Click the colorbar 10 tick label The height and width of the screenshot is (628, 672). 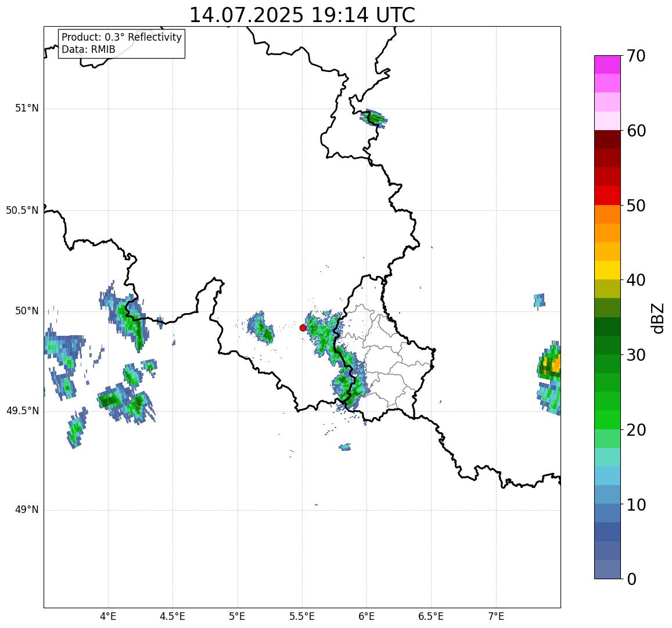[636, 504]
